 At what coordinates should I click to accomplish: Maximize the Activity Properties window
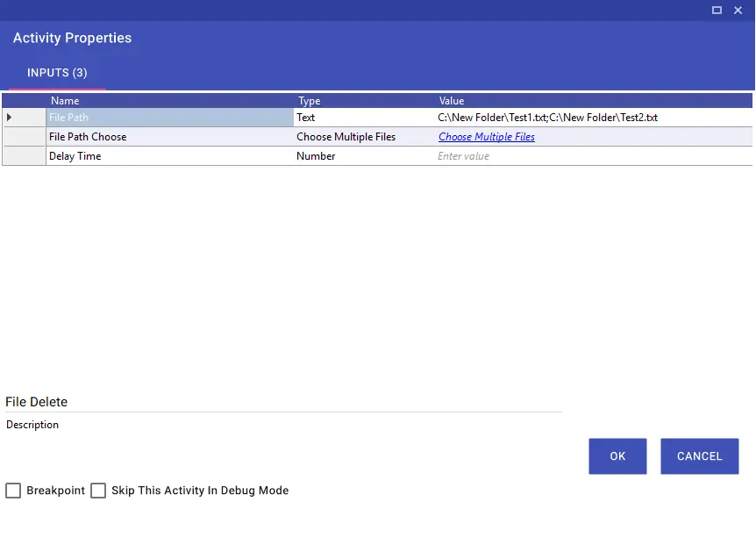[x=717, y=11]
